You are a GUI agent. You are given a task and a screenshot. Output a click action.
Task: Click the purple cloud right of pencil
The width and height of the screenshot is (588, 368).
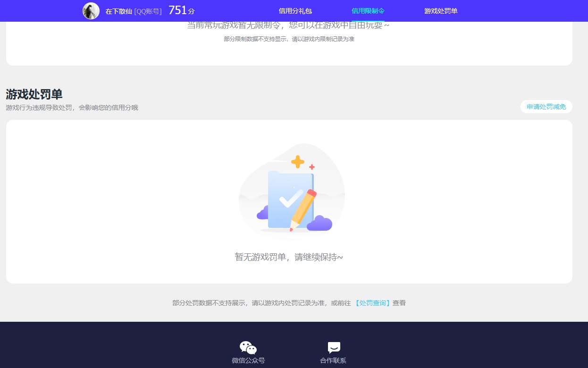tap(319, 223)
